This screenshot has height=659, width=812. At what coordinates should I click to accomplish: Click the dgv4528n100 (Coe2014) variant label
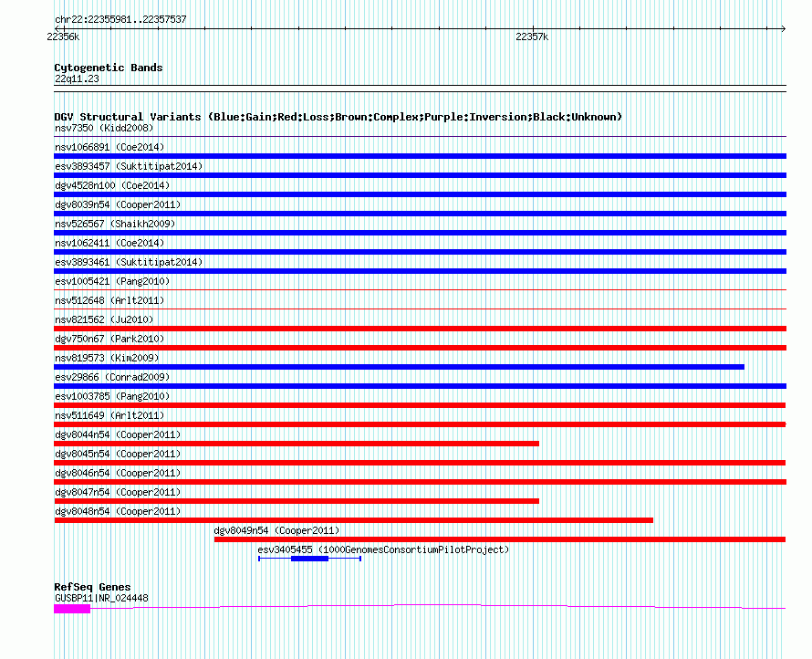[112, 185]
